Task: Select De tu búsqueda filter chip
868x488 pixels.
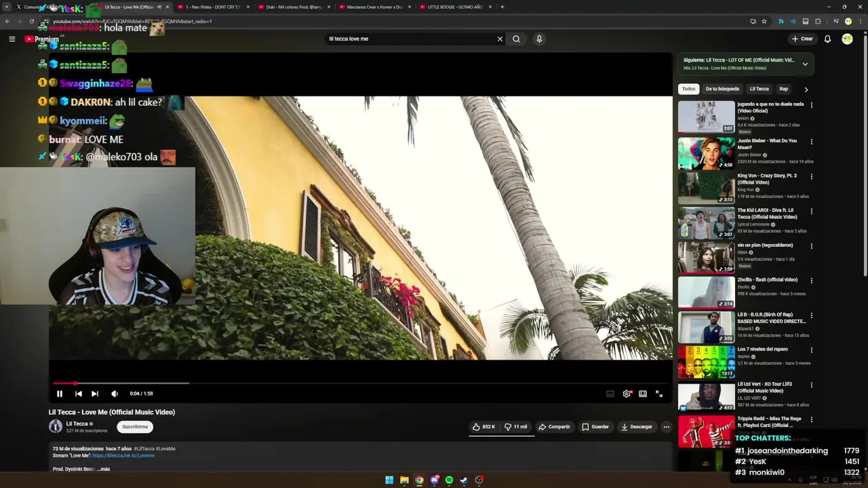Action: click(722, 89)
